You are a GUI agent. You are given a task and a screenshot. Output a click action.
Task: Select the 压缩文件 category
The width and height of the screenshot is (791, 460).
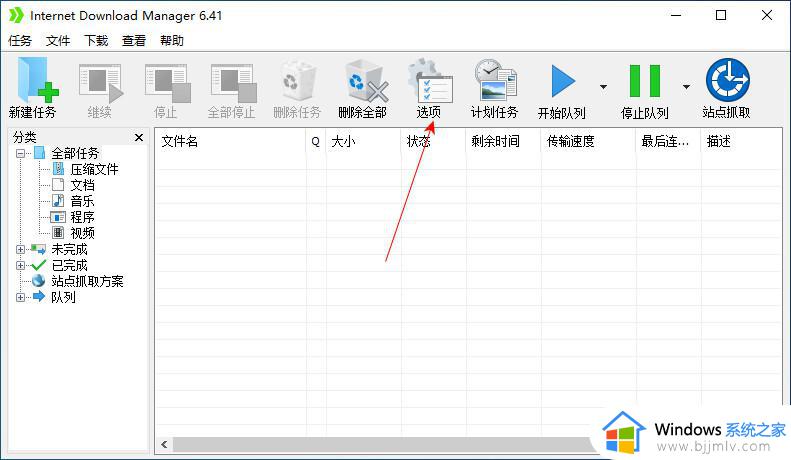coord(94,169)
